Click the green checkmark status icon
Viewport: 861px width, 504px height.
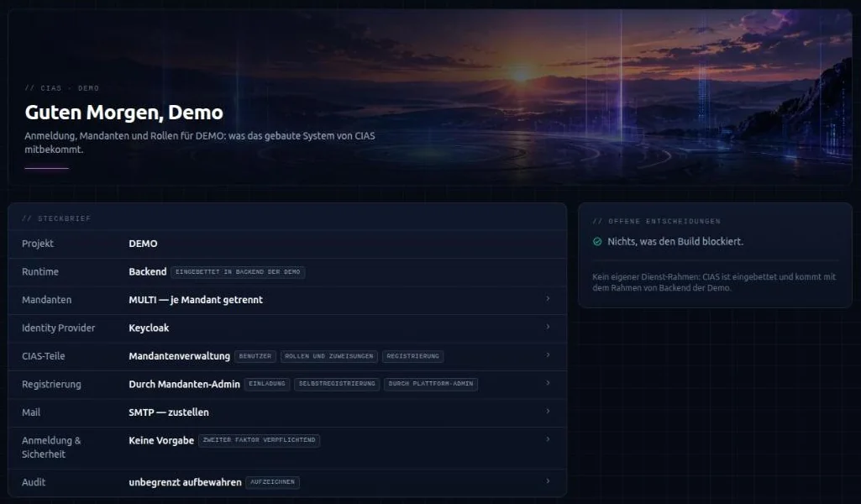click(597, 242)
